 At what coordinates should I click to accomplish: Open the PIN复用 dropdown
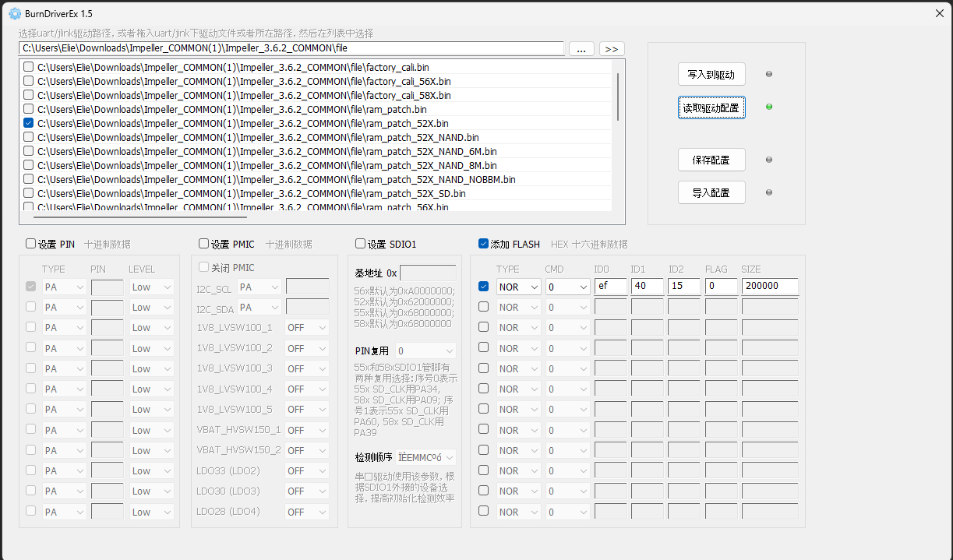[425, 351]
